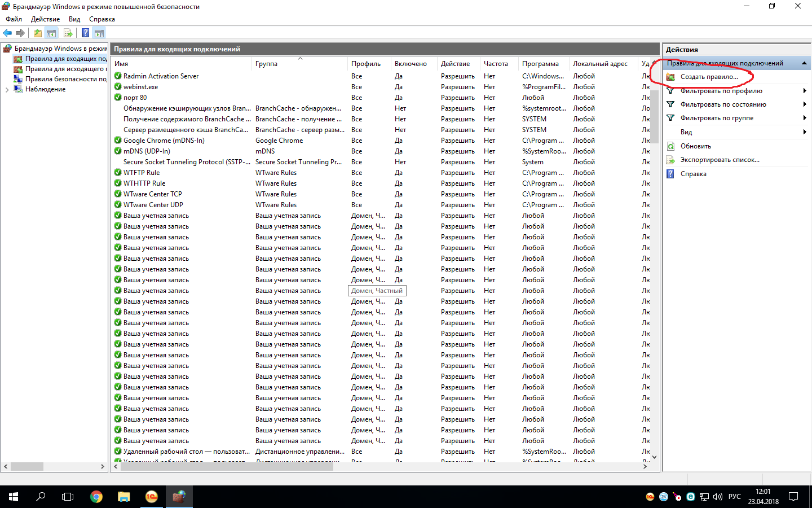The height and width of the screenshot is (508, 812).
Task: Open the Вид menu in menu bar
Action: 74,19
